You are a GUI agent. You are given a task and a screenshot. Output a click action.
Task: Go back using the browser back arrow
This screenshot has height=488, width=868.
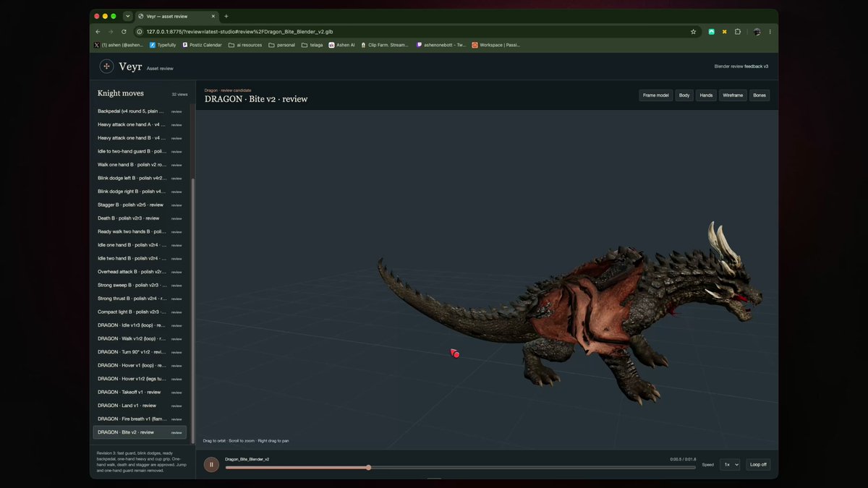98,32
